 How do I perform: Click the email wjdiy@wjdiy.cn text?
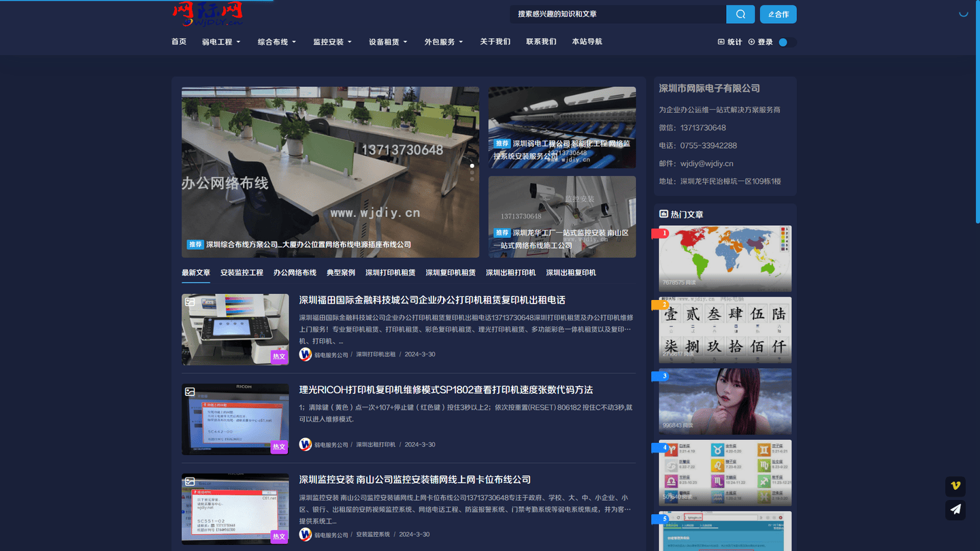point(706,163)
